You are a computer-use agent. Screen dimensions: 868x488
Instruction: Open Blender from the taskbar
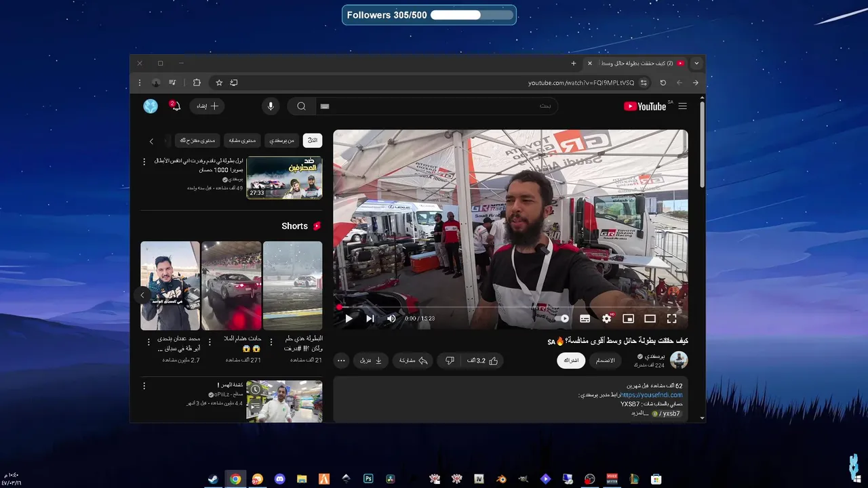point(501,479)
